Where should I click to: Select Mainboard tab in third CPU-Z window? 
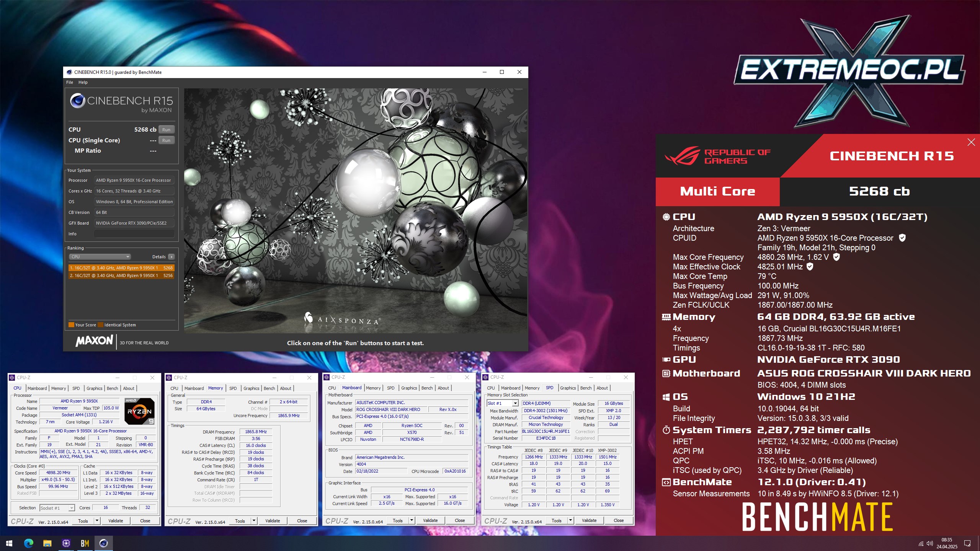(x=352, y=388)
